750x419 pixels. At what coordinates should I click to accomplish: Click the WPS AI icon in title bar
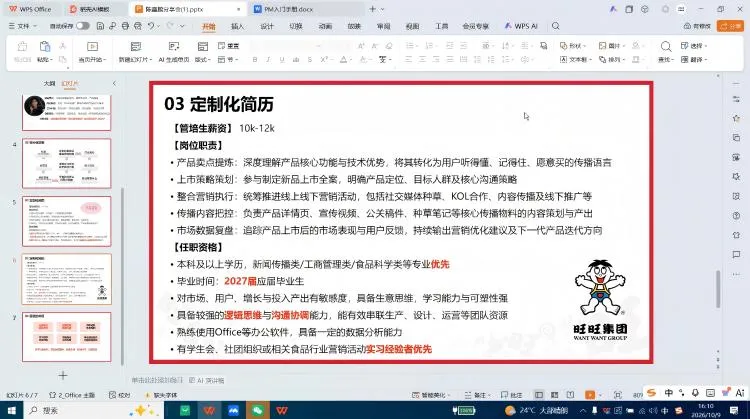pyautogui.click(x=613, y=9)
